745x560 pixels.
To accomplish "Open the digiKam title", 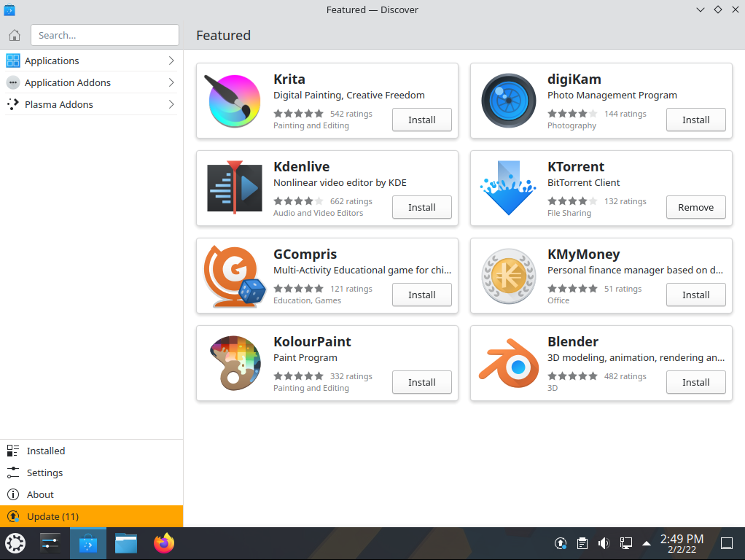I will click(x=574, y=79).
